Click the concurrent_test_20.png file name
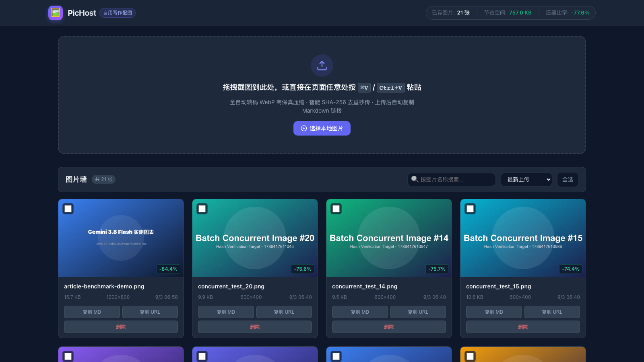 click(x=231, y=286)
